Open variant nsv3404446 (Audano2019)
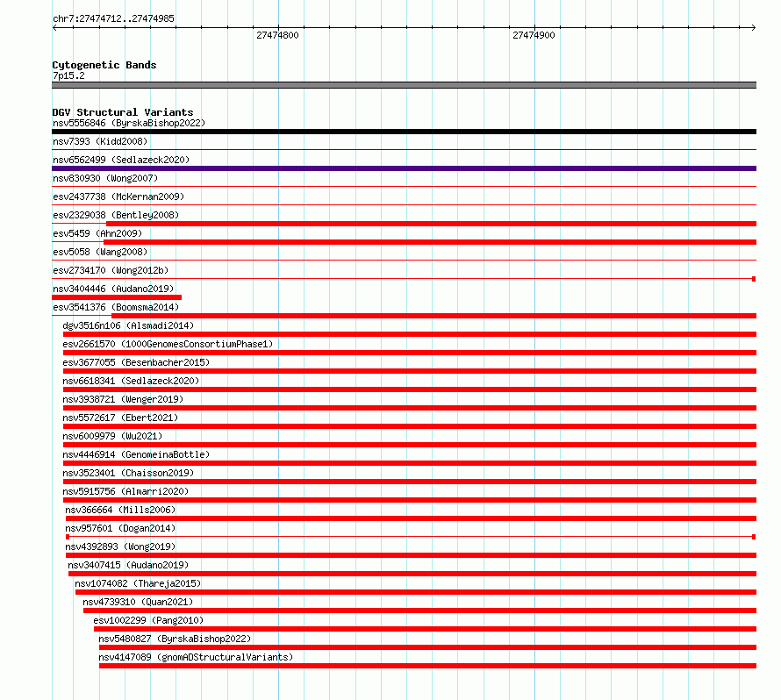 [x=113, y=289]
